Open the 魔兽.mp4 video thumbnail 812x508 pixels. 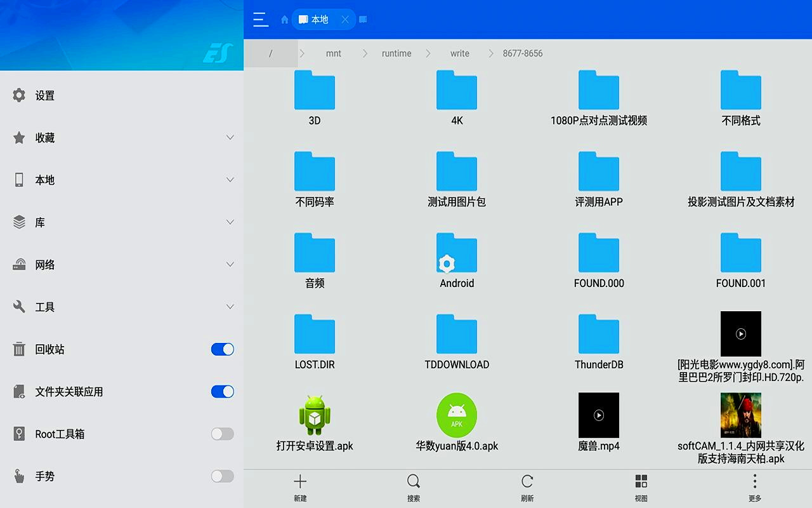point(598,415)
